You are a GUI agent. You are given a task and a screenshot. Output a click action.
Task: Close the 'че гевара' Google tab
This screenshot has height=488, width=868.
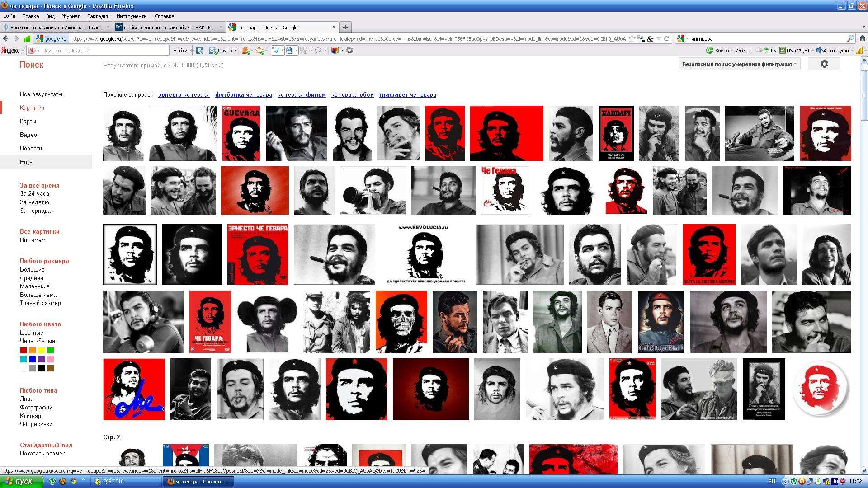tap(334, 27)
